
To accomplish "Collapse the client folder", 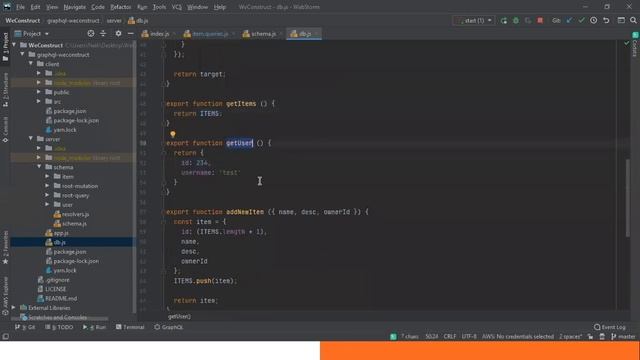I will click(x=31, y=64).
